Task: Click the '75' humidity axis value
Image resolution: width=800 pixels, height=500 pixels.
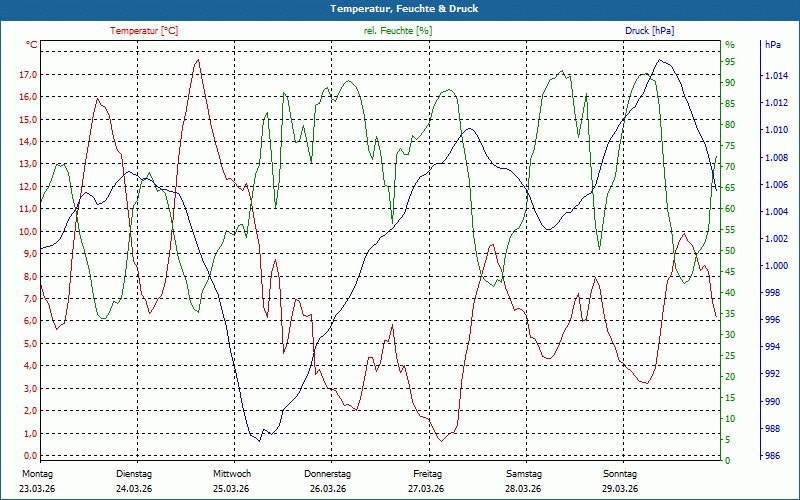Action: (730, 146)
